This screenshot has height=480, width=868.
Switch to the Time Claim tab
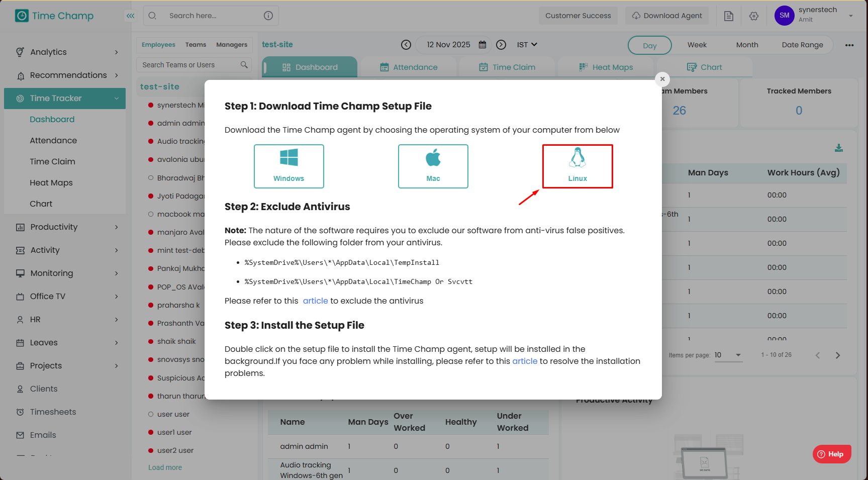coord(507,67)
